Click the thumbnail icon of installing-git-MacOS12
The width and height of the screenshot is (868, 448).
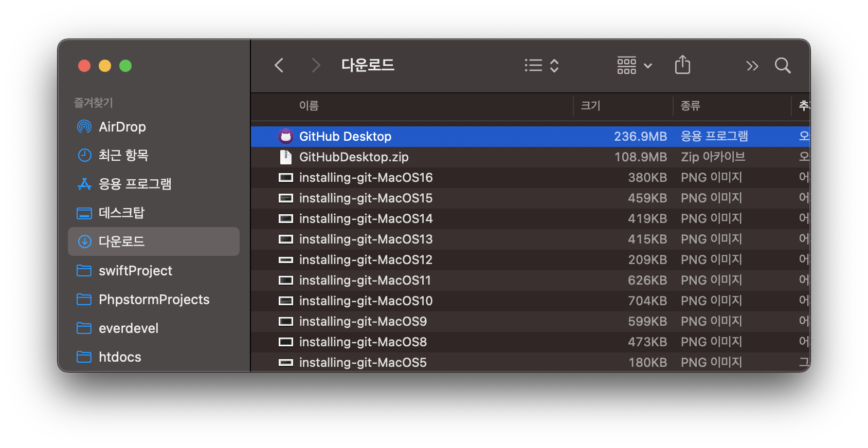[286, 259]
